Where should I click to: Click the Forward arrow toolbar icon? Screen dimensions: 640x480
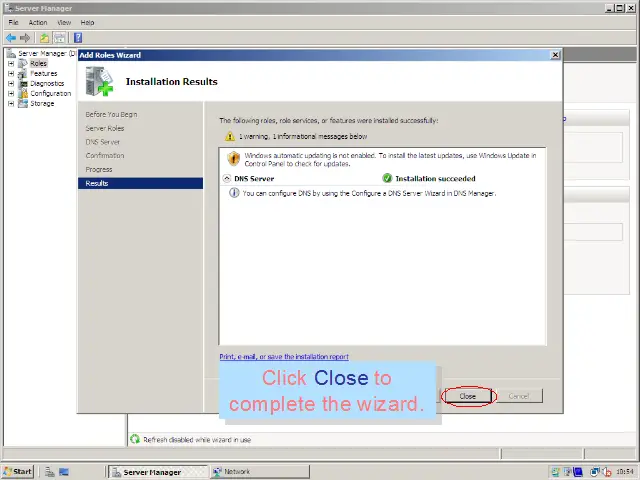coord(25,38)
